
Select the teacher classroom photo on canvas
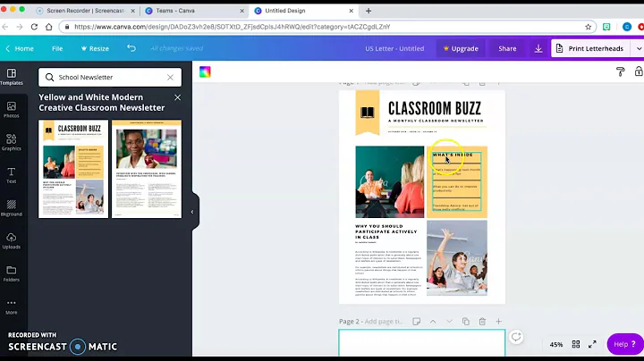pos(390,181)
